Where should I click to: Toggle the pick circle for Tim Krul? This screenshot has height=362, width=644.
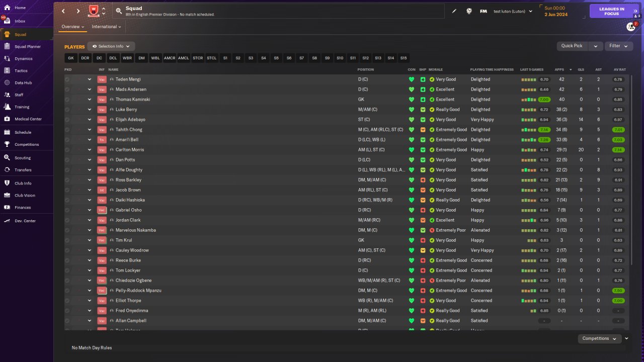[x=67, y=240]
